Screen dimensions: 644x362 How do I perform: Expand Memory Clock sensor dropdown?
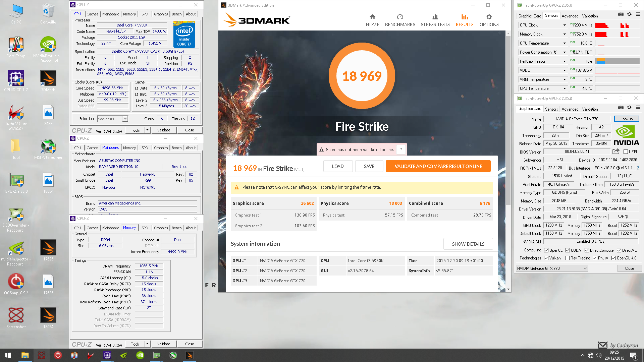(x=565, y=34)
